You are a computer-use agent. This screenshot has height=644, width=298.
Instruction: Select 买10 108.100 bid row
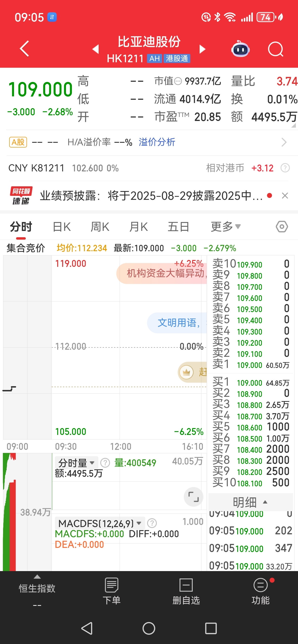(x=251, y=483)
